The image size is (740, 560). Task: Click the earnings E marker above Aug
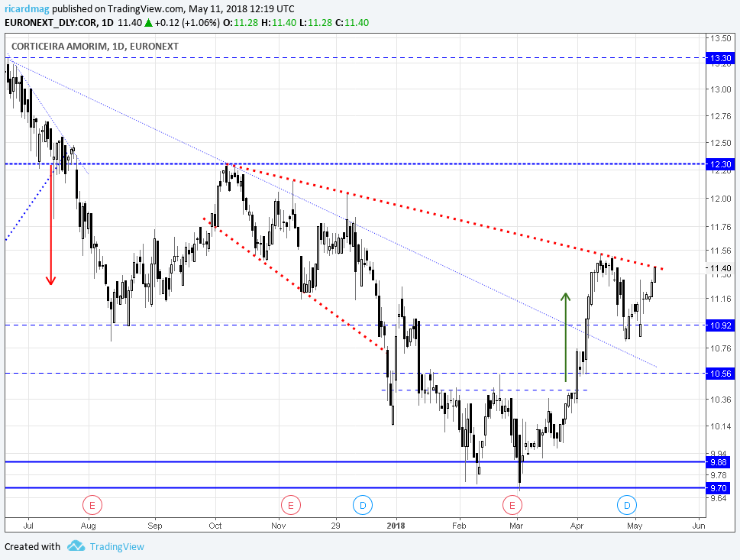tap(92, 505)
